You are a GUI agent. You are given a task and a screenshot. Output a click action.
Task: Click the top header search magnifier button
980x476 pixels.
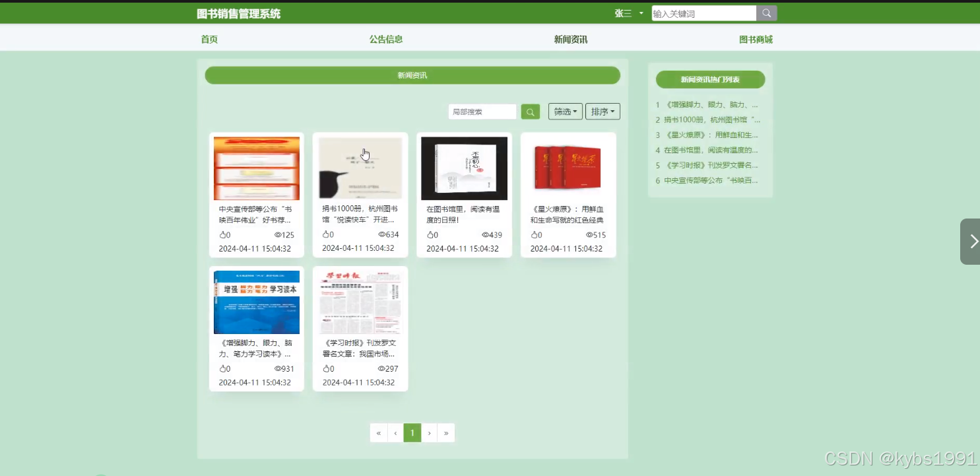(766, 13)
